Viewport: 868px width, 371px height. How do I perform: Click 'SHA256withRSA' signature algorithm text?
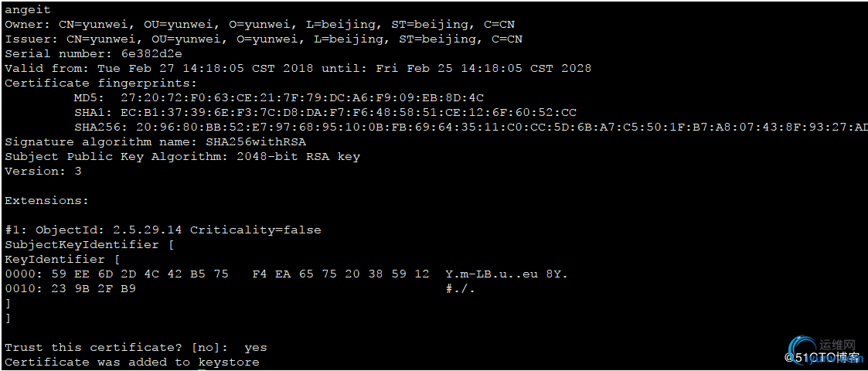(256, 141)
